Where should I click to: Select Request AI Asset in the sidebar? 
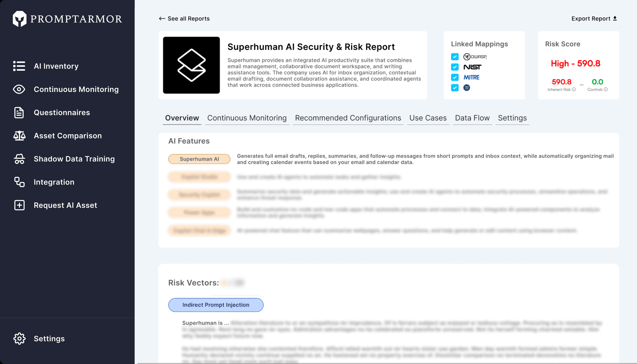[x=65, y=205]
